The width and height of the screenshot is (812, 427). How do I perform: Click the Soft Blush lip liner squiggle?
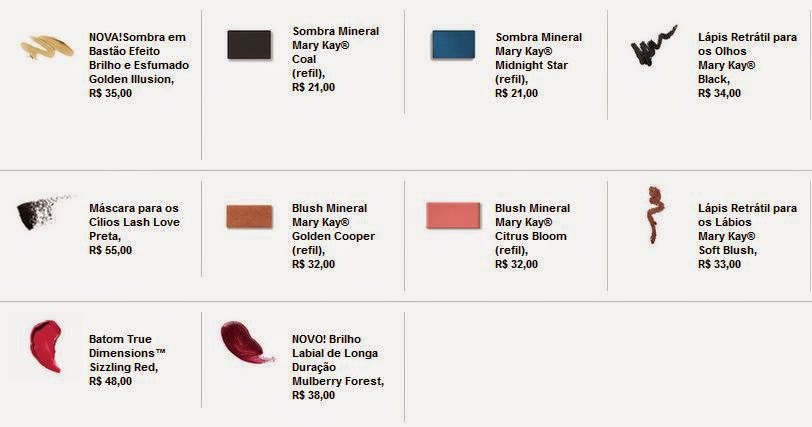[x=655, y=214]
